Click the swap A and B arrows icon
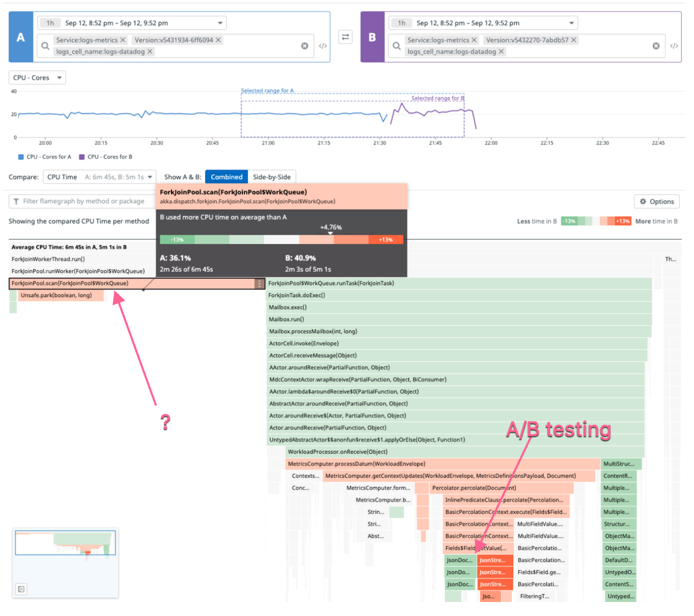This screenshot has height=616, width=694. (x=345, y=37)
